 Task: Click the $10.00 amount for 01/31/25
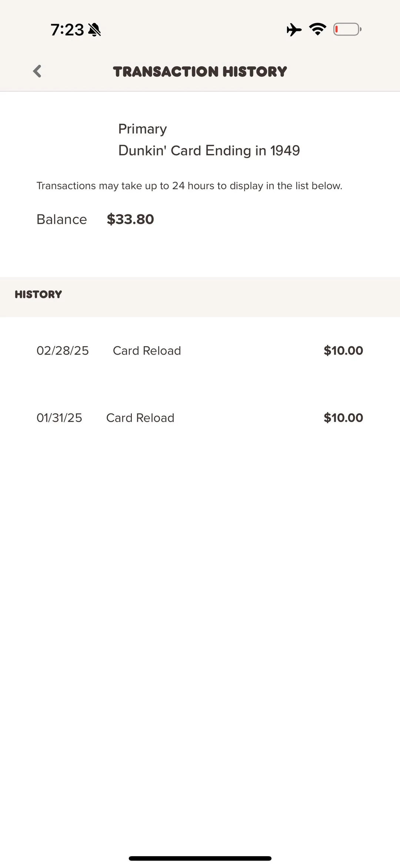pos(343,418)
